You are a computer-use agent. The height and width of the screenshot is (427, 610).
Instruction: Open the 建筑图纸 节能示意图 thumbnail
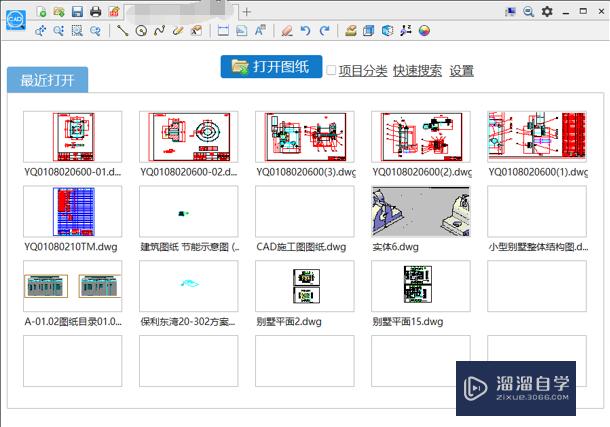coord(189,211)
